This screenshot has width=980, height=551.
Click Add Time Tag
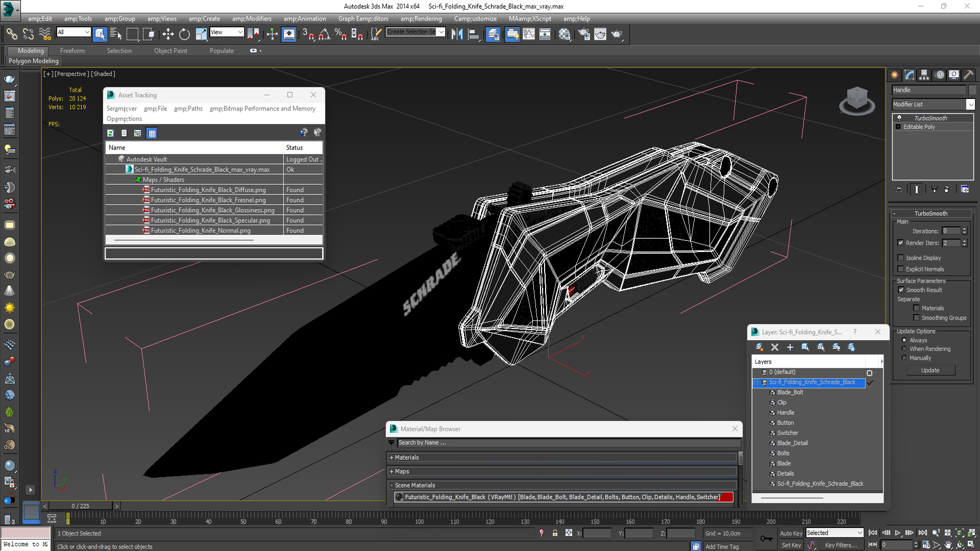[x=722, y=546]
